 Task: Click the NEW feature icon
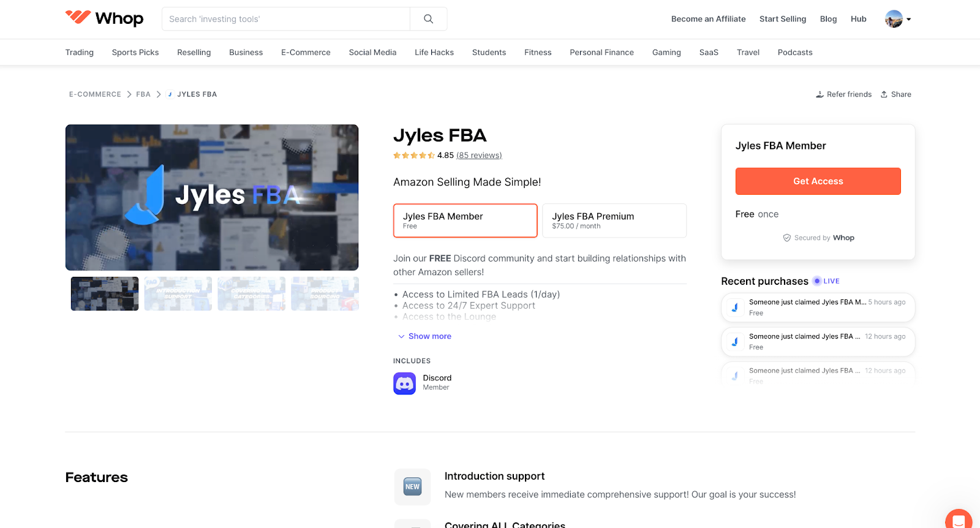click(412, 487)
